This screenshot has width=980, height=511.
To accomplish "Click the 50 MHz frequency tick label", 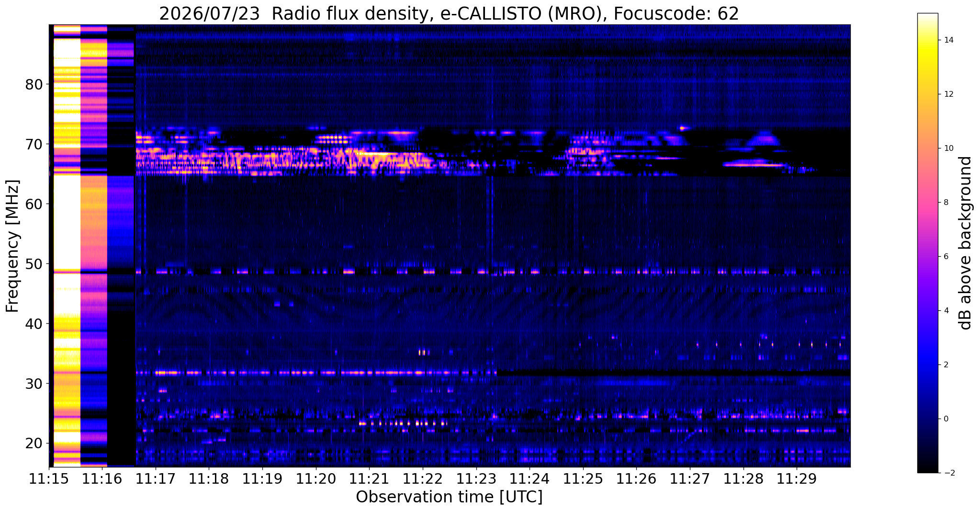I will [x=34, y=264].
